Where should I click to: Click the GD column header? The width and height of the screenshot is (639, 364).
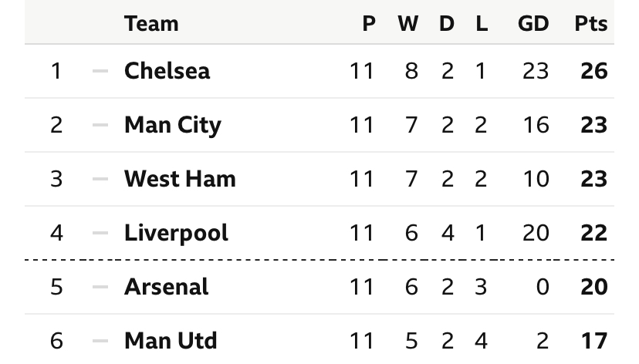(533, 23)
